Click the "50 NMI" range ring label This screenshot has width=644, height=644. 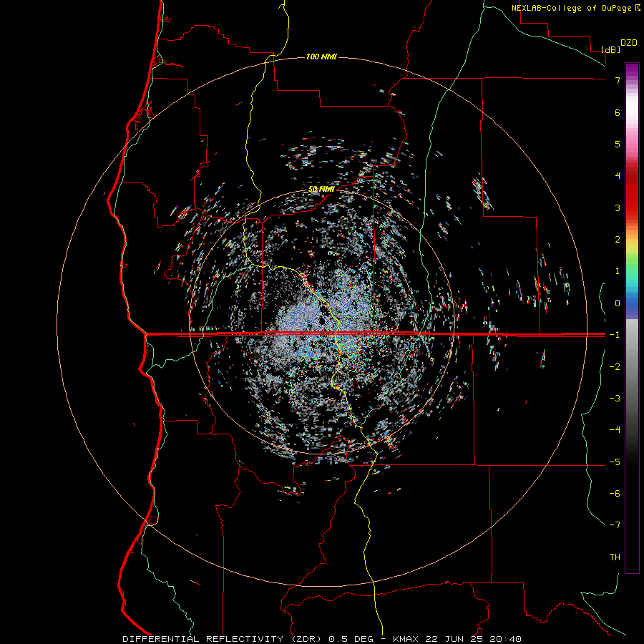[321, 189]
